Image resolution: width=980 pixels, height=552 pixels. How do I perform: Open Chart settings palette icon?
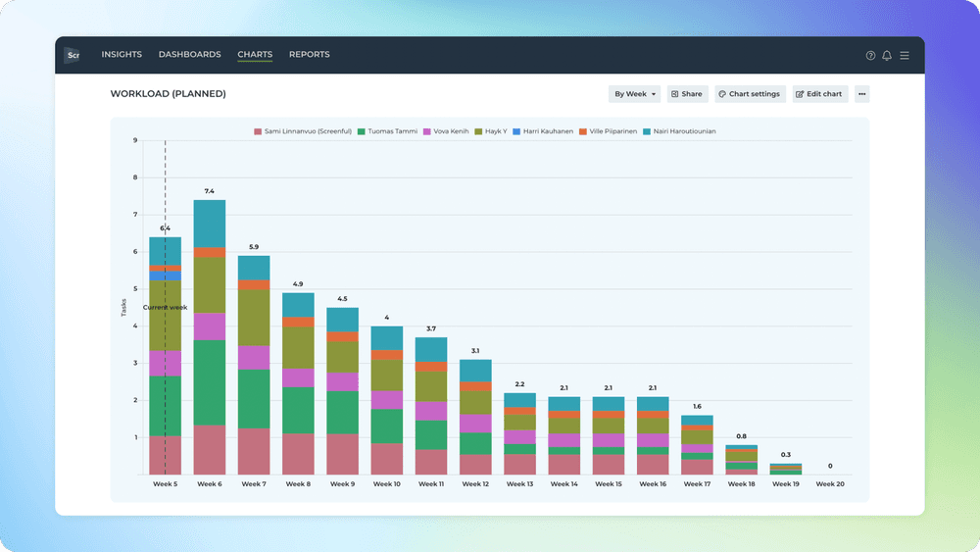[x=722, y=94]
